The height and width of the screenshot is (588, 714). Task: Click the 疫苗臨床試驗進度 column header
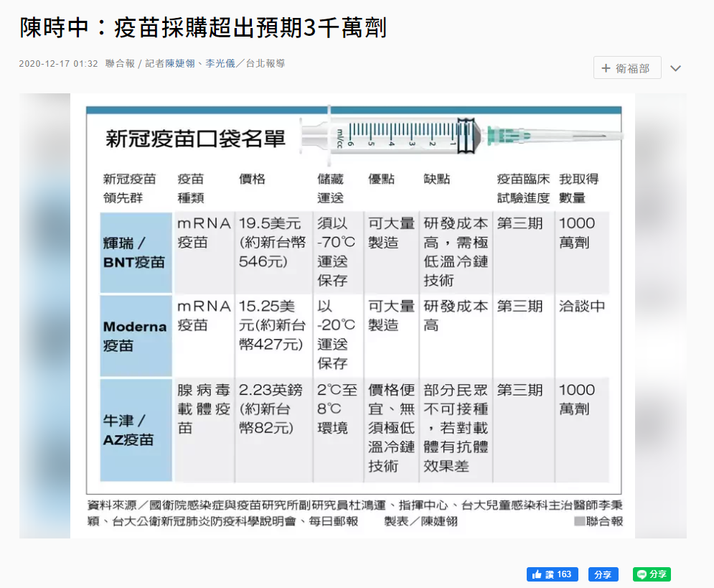(x=523, y=188)
